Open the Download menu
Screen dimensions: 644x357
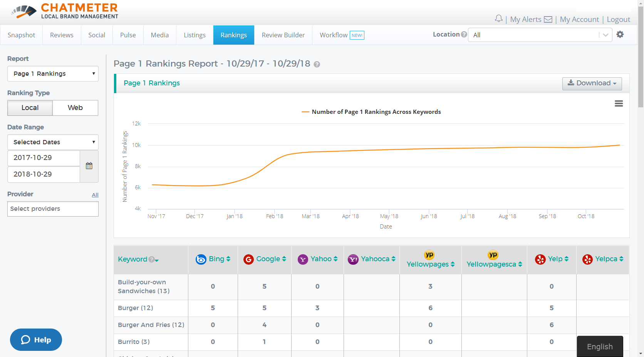pos(592,83)
